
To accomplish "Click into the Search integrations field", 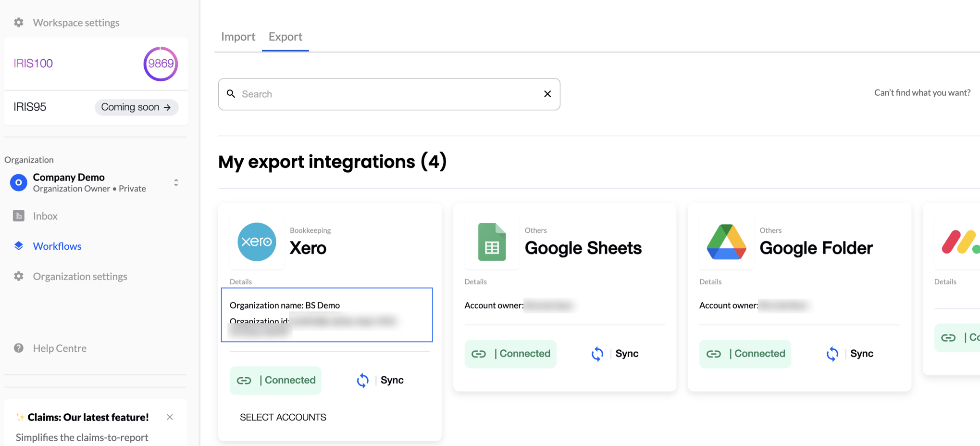I will tap(389, 94).
